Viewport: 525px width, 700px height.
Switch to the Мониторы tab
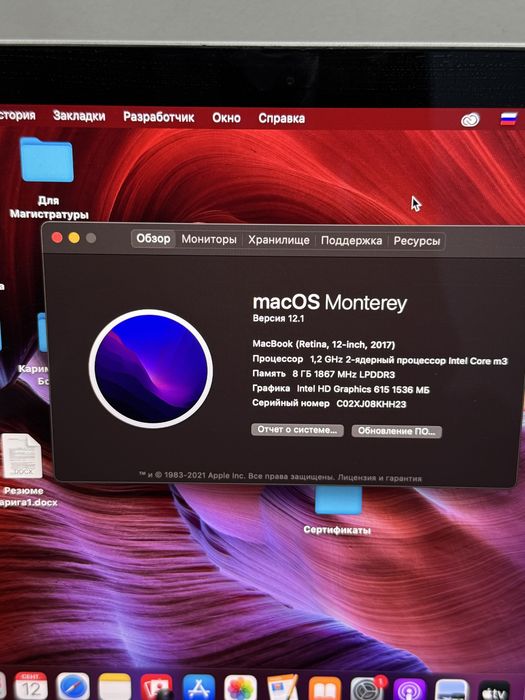tap(209, 239)
